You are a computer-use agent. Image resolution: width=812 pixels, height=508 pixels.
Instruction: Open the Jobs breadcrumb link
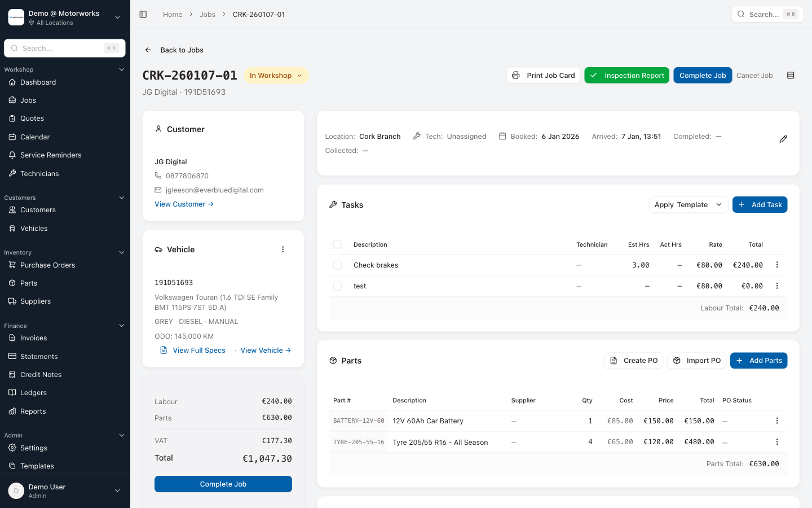(x=208, y=14)
